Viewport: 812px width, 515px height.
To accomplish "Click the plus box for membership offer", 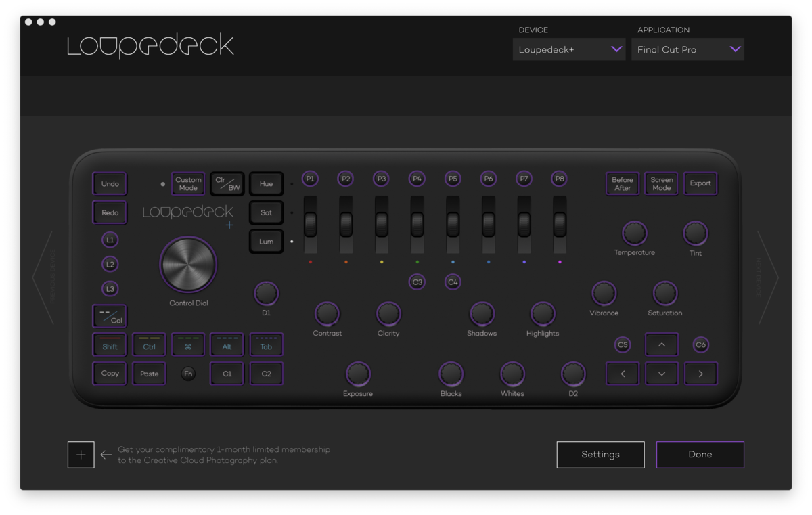I will point(81,455).
